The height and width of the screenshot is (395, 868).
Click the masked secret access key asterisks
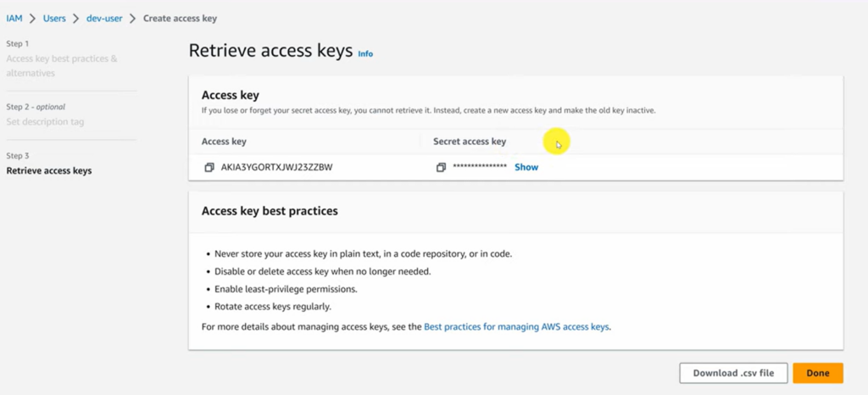click(480, 168)
